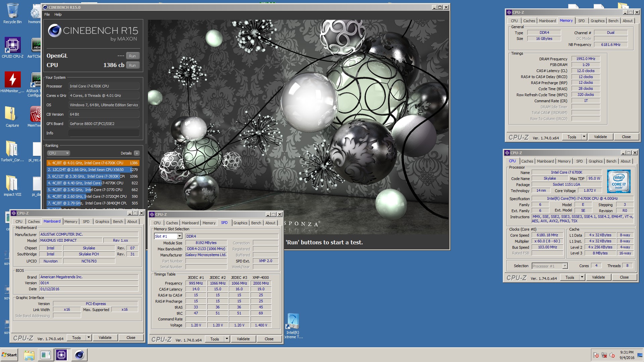Click the Windows Explorer taskbar icon
Screen dimensions: 644x362
[x=29, y=355]
